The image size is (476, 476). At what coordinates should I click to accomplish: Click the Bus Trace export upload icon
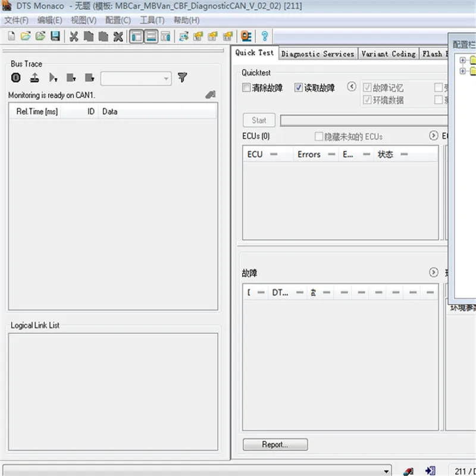(35, 78)
